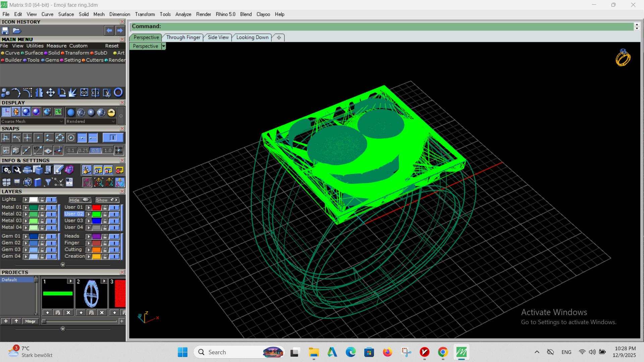The image size is (644, 362).
Task: Expand the play arrow on project thumbnail 1
Action: pyautogui.click(x=70, y=281)
